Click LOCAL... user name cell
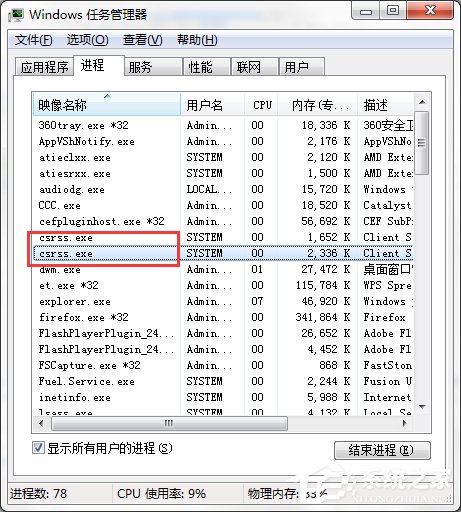Image resolution: width=461 pixels, height=512 pixels. pyautogui.click(x=209, y=189)
